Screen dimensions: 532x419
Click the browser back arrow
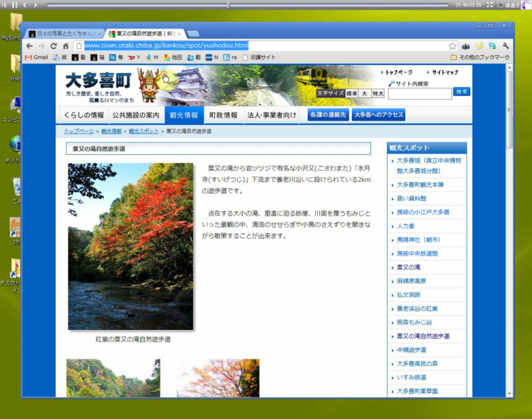coord(29,46)
